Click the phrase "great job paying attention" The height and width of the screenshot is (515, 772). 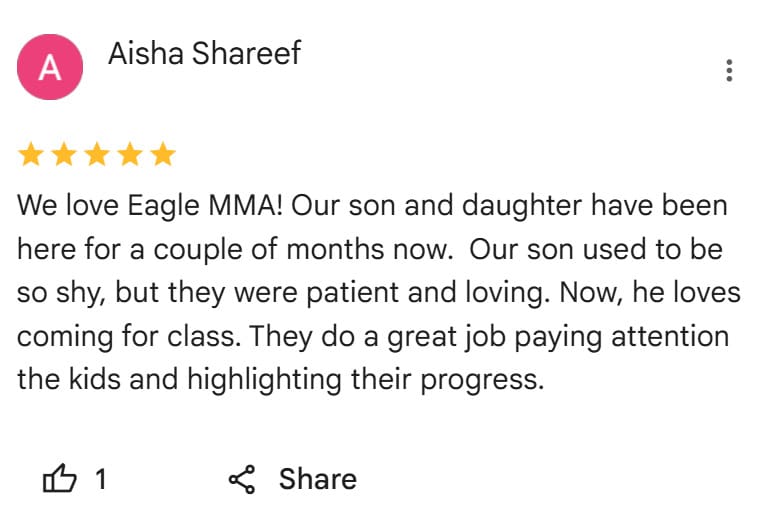[x=558, y=337]
